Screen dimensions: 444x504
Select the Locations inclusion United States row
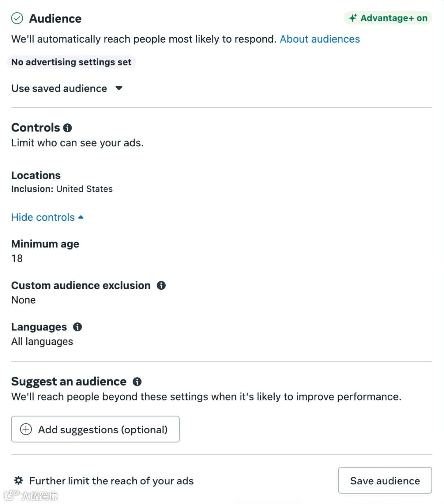(62, 189)
